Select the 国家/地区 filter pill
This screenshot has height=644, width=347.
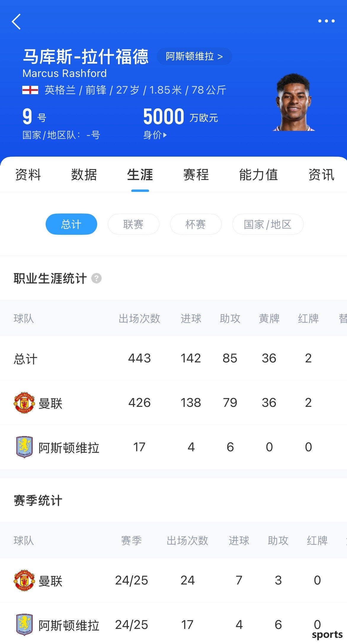tap(268, 224)
